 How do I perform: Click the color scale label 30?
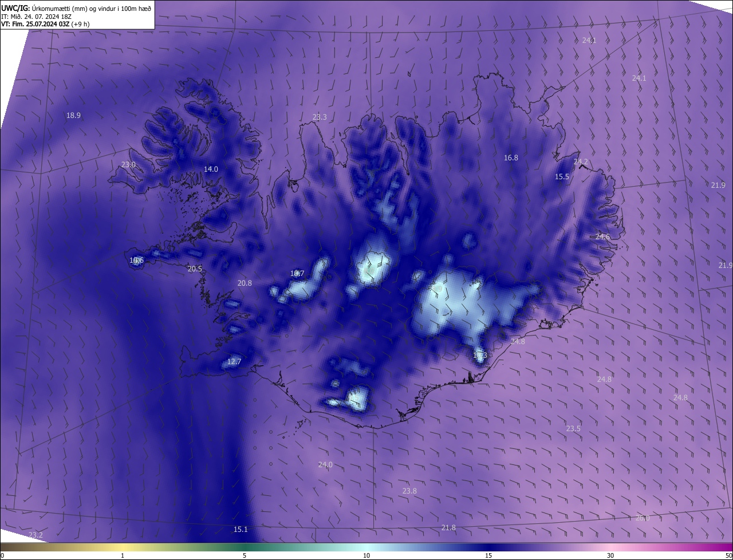pos(610,555)
